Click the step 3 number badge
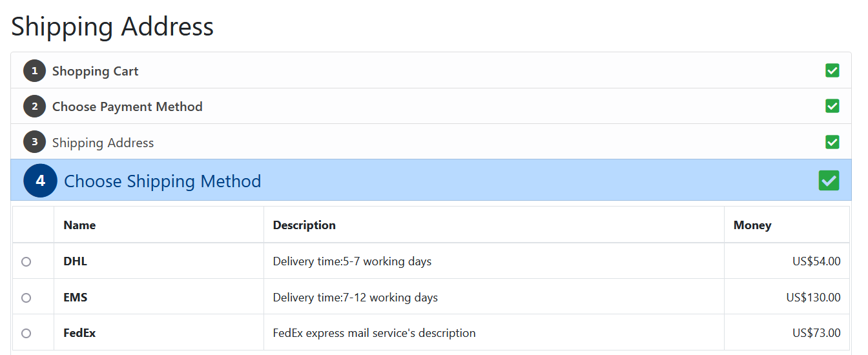Viewport: 868px width, 355px height. tap(35, 142)
